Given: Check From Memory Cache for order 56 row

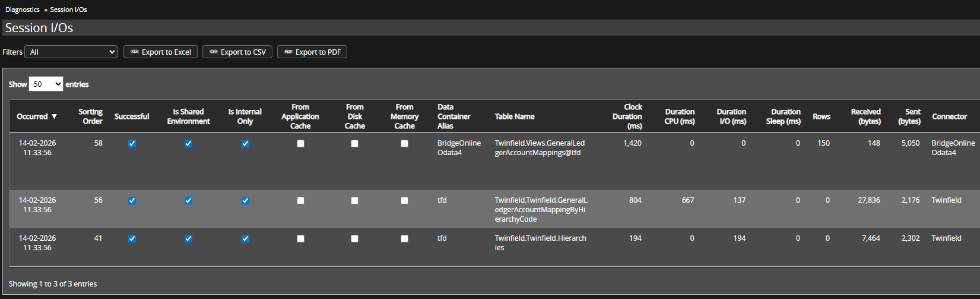Looking at the screenshot, I should [x=404, y=201].
